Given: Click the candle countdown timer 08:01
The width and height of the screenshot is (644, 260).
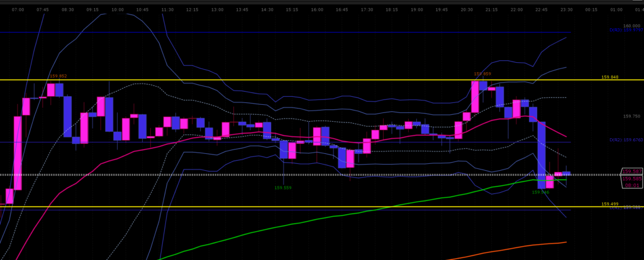Looking at the screenshot, I should [x=631, y=185].
